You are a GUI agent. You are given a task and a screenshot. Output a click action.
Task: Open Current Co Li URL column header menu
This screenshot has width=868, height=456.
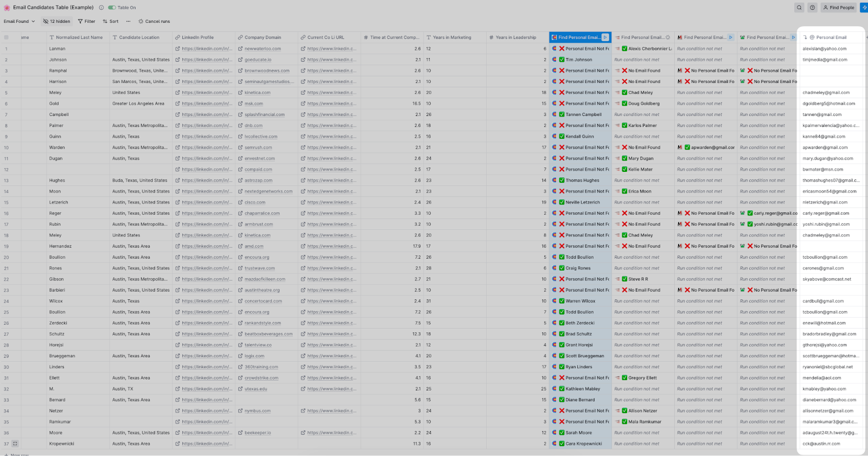pos(329,37)
